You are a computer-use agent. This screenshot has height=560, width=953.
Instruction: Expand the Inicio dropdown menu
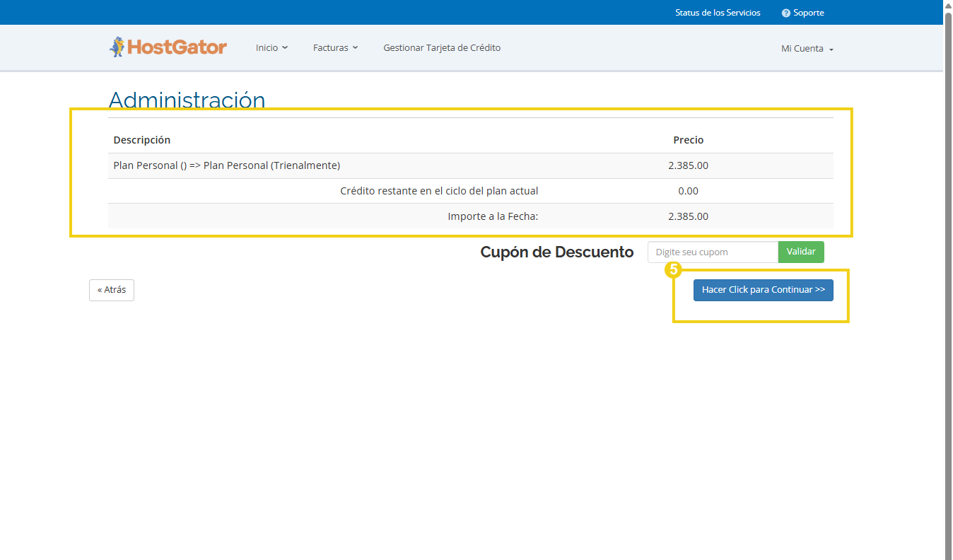[271, 48]
